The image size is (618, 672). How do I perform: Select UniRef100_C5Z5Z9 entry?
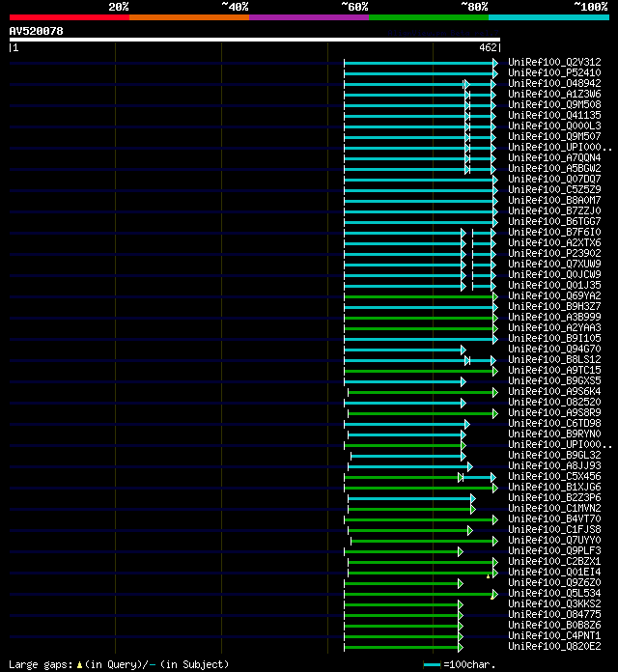coord(554,189)
